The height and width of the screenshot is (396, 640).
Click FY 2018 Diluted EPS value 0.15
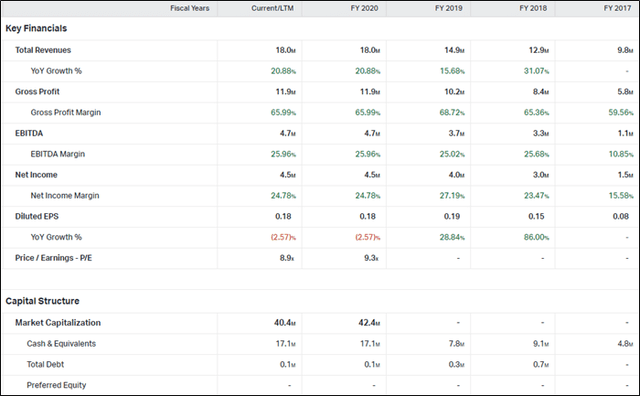(536, 217)
